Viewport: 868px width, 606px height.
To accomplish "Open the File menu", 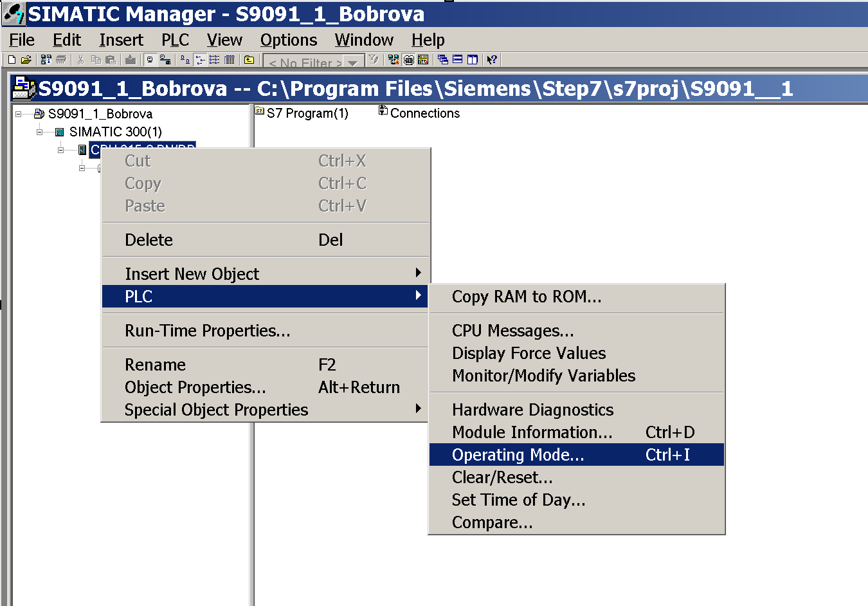I will click(22, 40).
